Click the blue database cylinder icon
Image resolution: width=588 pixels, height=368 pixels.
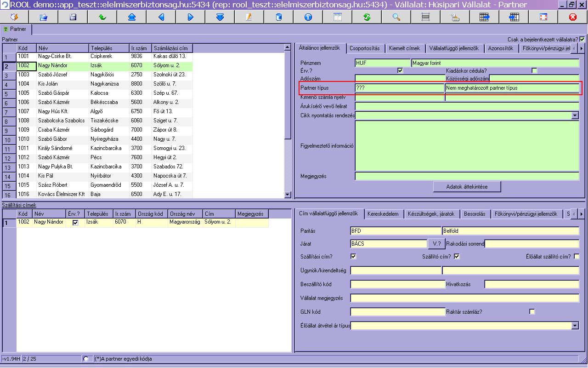tap(278, 17)
